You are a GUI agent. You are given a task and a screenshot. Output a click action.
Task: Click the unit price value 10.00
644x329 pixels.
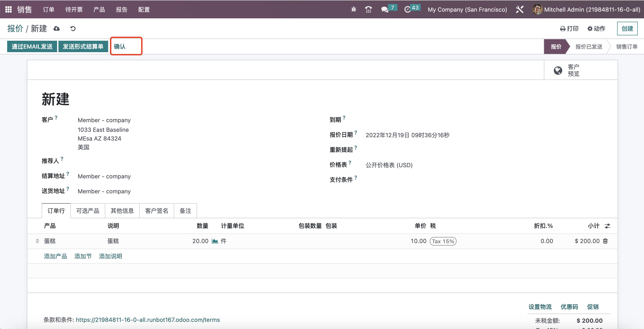pos(419,241)
